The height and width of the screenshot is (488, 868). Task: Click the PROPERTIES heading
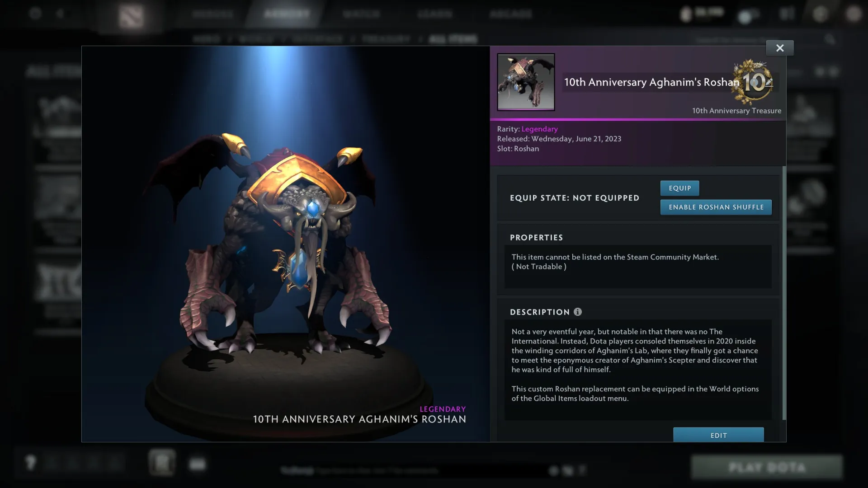pyautogui.click(x=536, y=238)
